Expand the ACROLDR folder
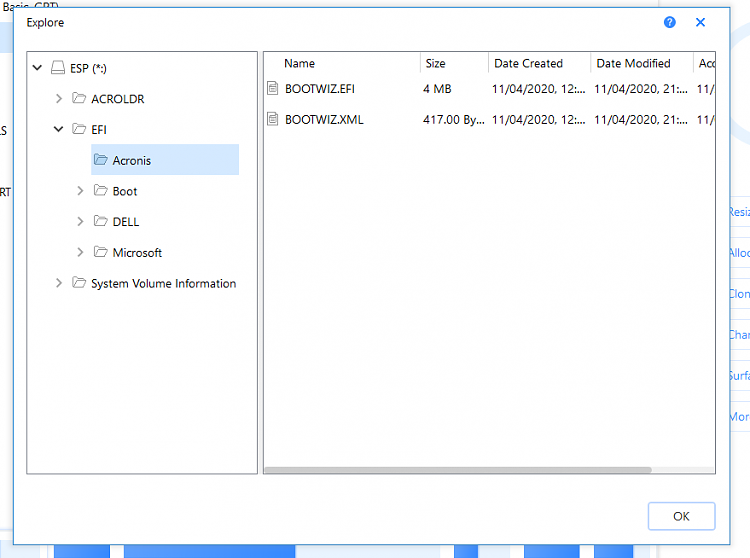The height and width of the screenshot is (558, 750). (59, 98)
